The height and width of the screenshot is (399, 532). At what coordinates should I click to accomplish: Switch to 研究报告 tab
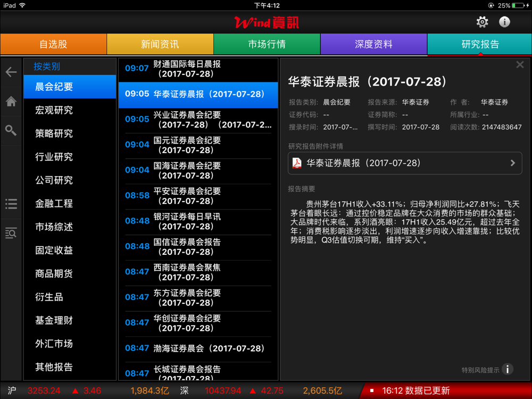[480, 44]
